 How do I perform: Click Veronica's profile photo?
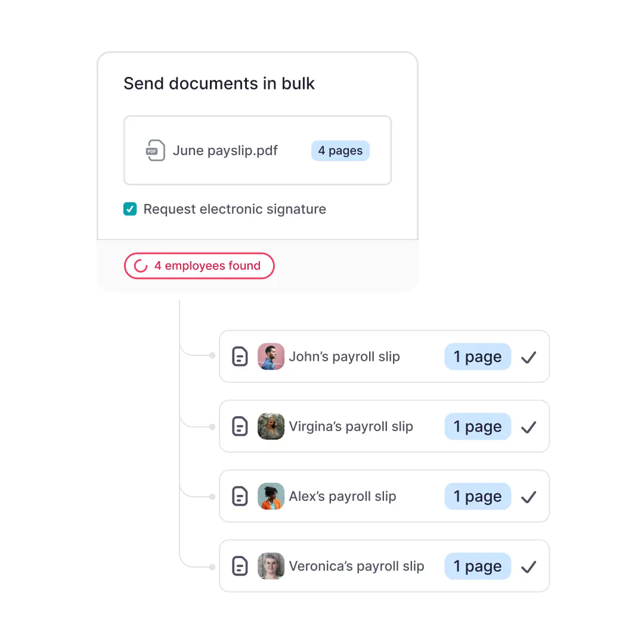tap(271, 566)
